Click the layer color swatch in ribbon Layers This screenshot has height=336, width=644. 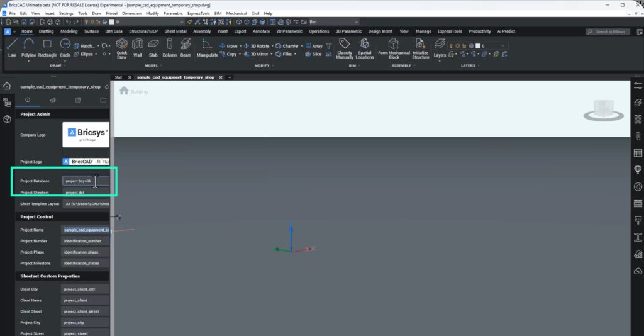tap(478, 46)
